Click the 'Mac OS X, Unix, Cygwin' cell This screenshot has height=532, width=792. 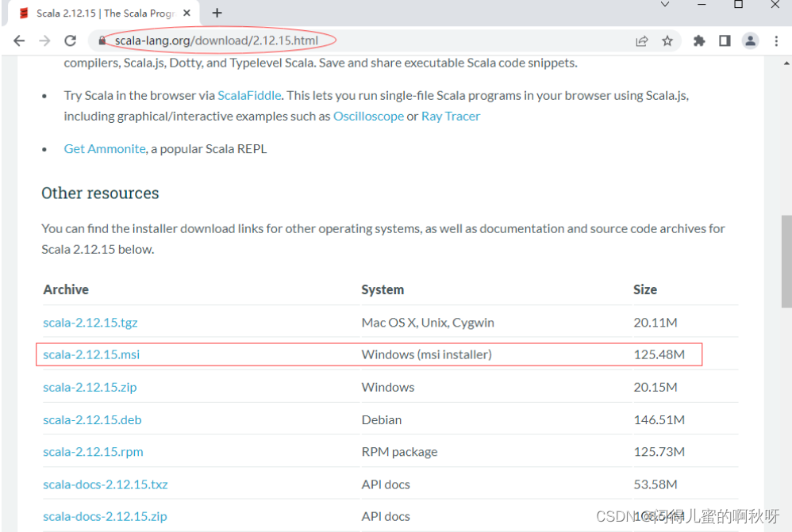(x=428, y=323)
